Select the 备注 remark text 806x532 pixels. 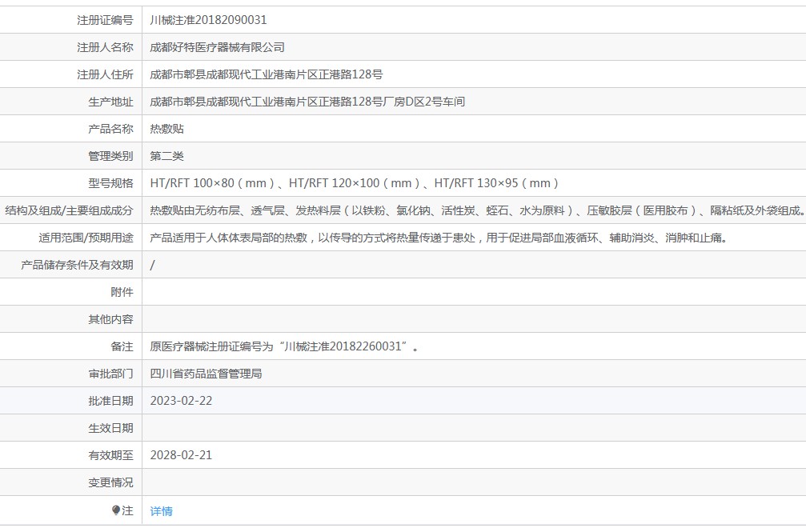click(284, 346)
